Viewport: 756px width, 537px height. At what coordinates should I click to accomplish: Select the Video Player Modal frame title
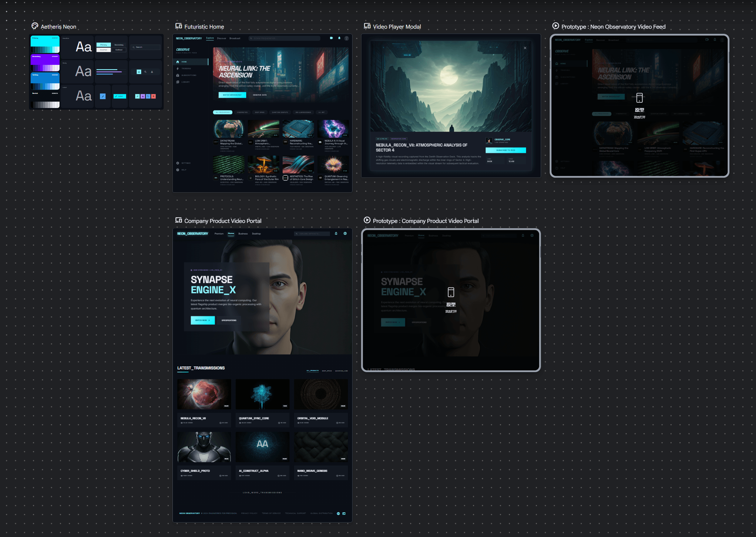click(397, 27)
